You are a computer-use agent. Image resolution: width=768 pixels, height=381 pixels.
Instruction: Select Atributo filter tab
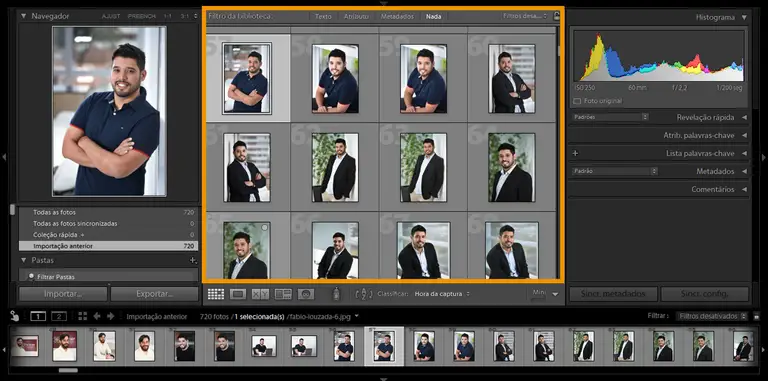coord(356,16)
